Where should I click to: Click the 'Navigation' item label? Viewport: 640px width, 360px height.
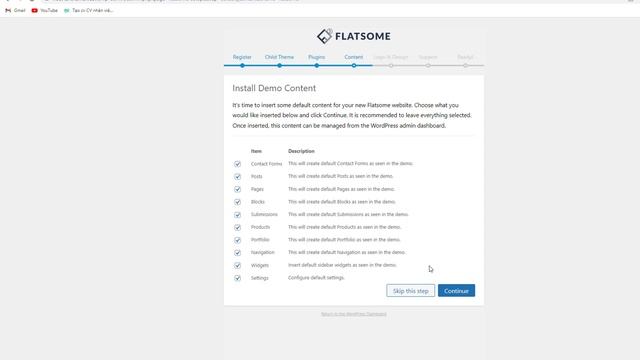pyautogui.click(x=262, y=252)
